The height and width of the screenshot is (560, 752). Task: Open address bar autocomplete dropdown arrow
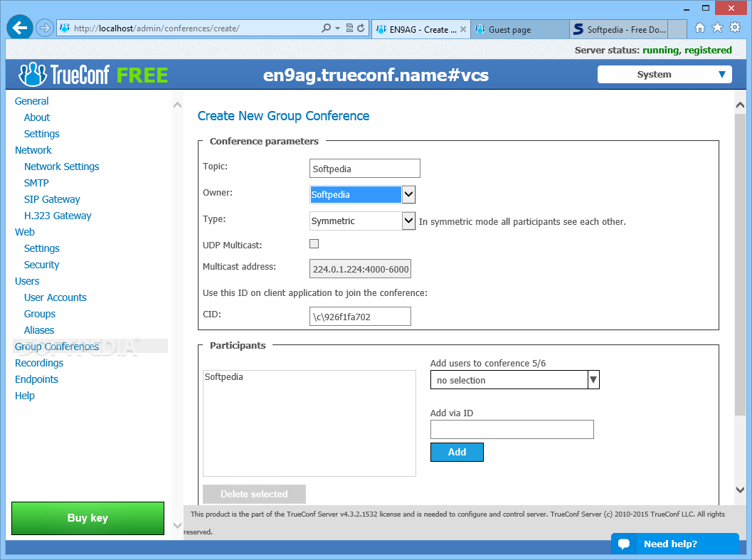tap(338, 28)
